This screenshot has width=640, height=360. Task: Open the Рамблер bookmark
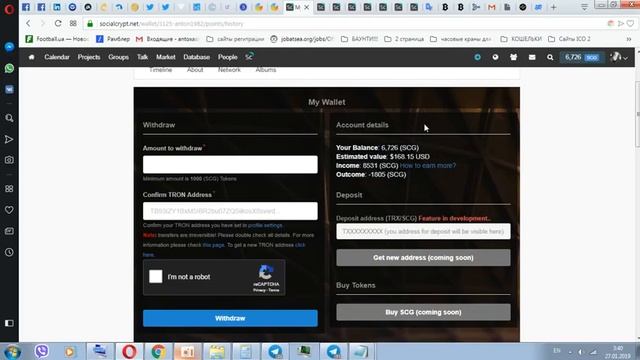point(113,39)
